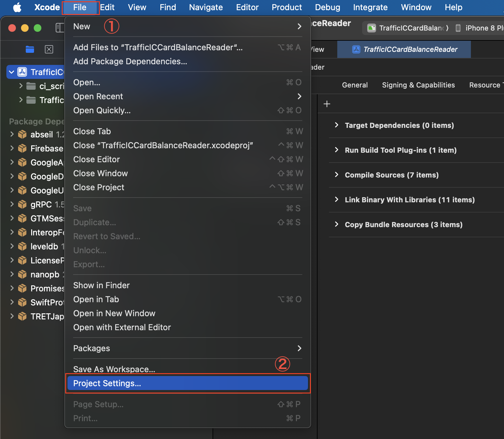The width and height of the screenshot is (504, 439).
Task: Click the gRPC package icon
Action: [x=22, y=205]
